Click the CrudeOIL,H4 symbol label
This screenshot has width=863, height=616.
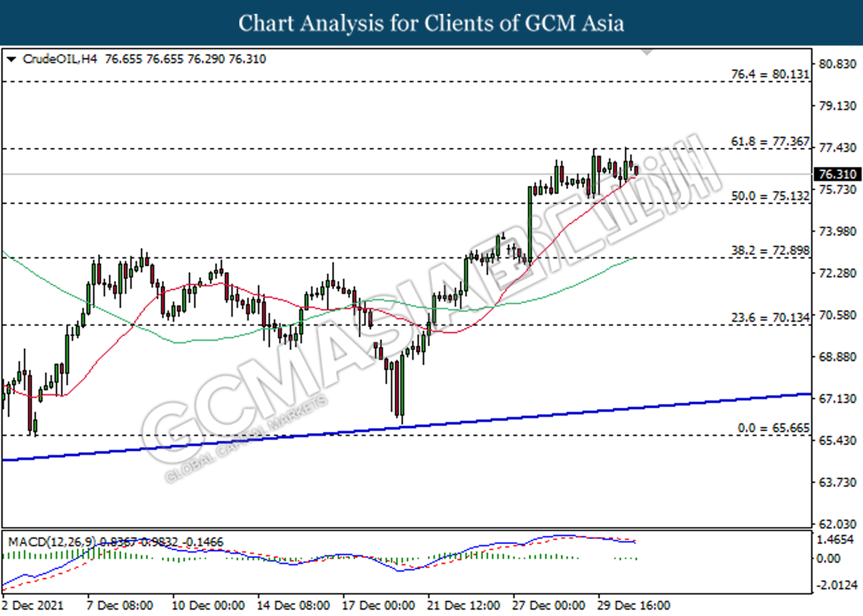click(x=60, y=59)
